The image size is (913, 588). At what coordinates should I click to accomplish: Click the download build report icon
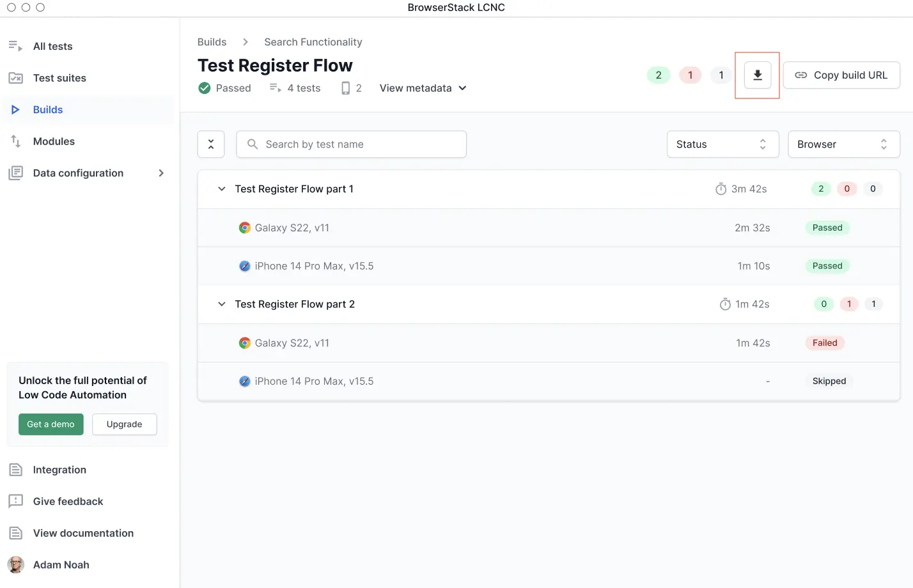tap(757, 75)
